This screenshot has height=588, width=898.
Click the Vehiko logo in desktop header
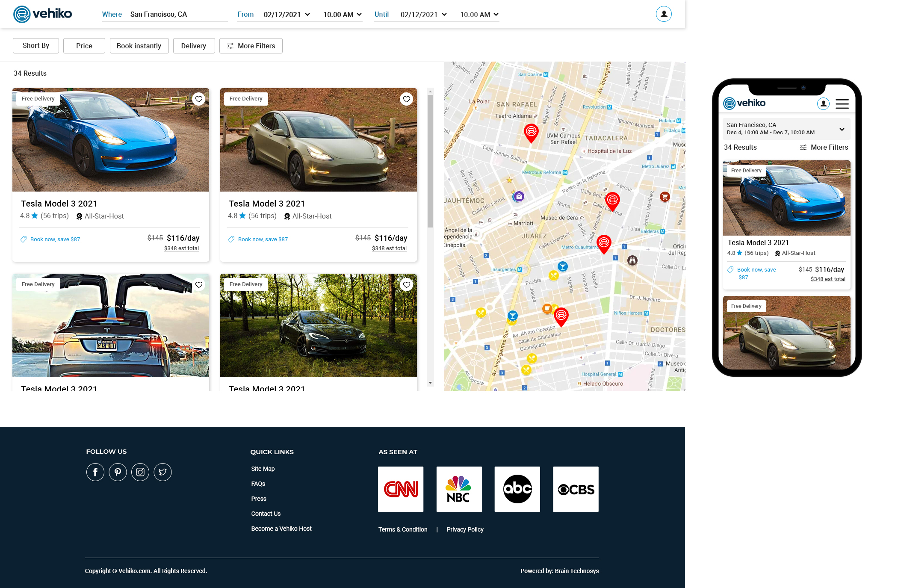pos(42,14)
